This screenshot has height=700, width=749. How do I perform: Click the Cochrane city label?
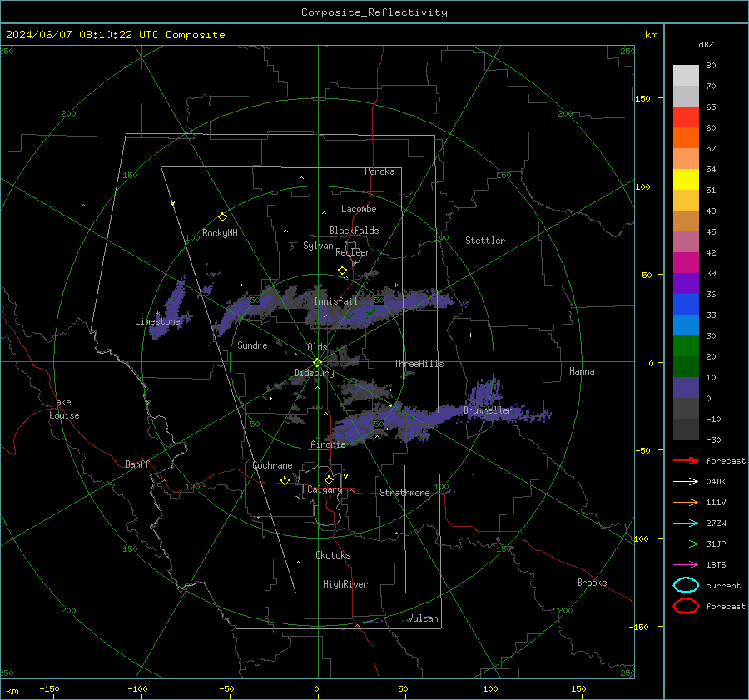coord(272,465)
